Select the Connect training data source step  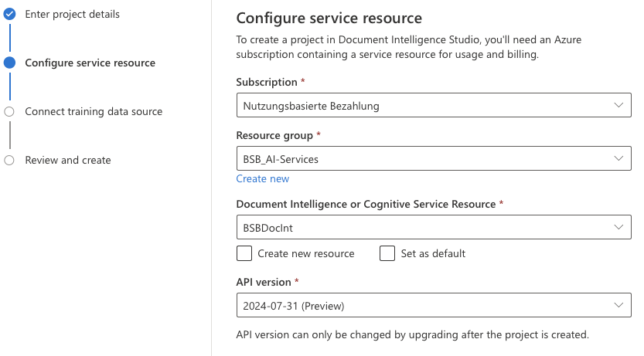click(x=94, y=111)
